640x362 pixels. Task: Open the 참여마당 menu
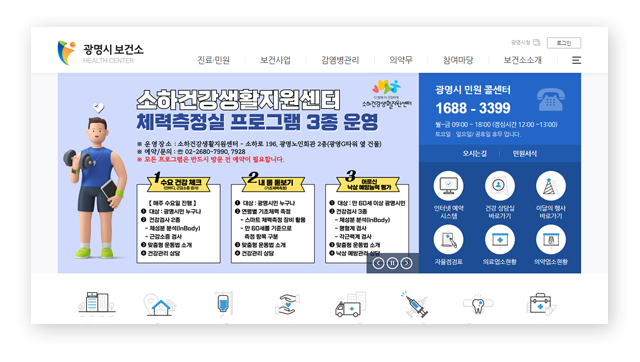pos(458,60)
